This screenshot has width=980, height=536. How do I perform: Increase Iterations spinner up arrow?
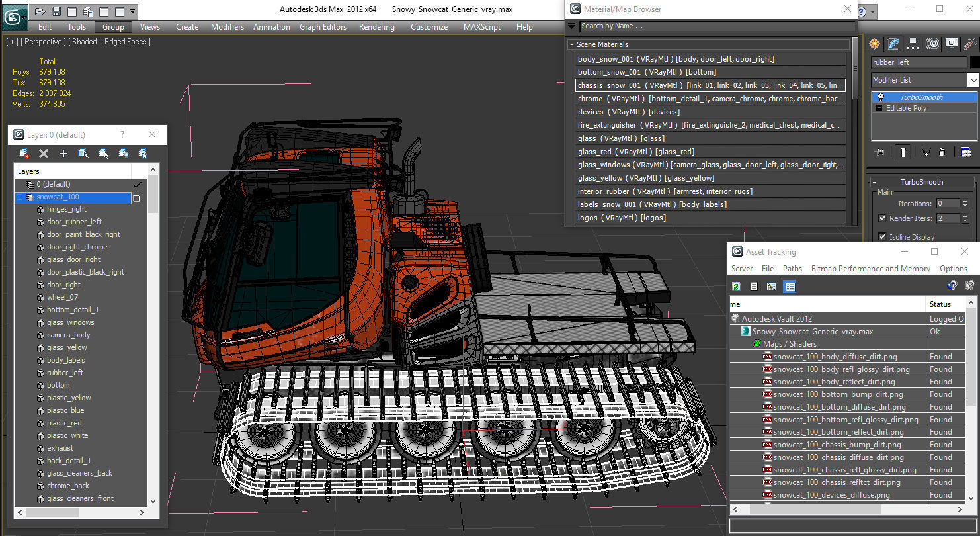tap(965, 201)
